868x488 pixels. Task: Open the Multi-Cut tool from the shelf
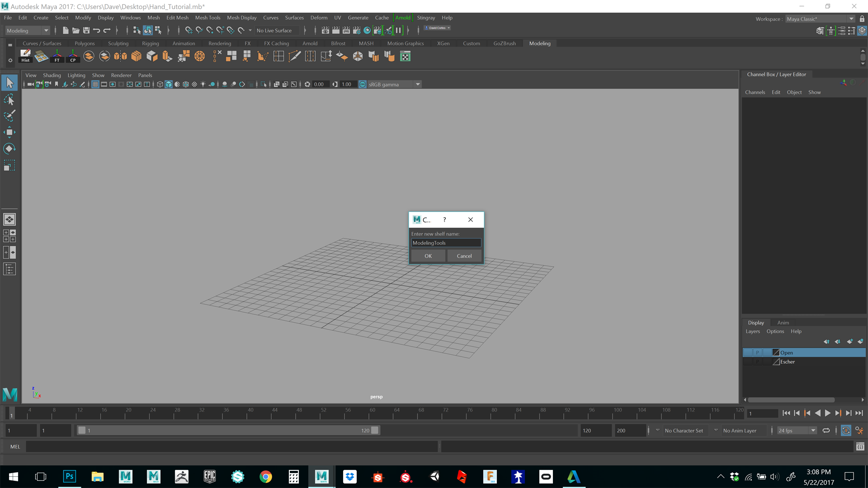point(295,56)
